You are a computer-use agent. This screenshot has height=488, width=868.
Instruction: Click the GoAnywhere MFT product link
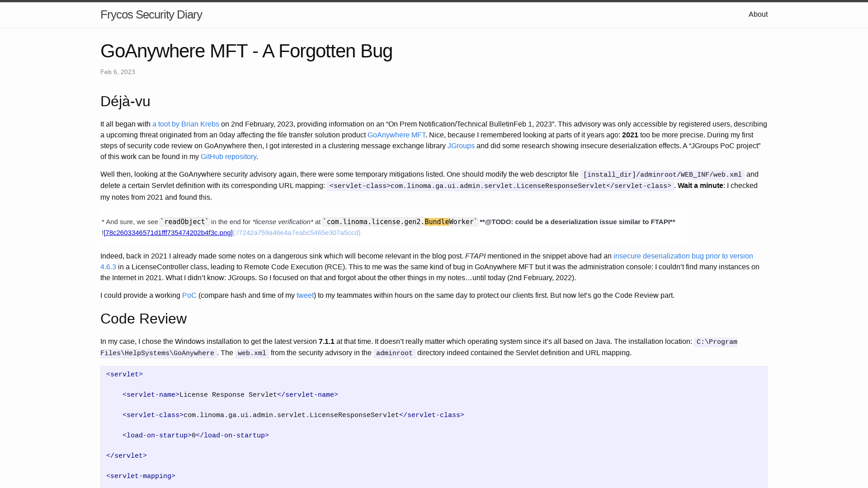point(396,135)
